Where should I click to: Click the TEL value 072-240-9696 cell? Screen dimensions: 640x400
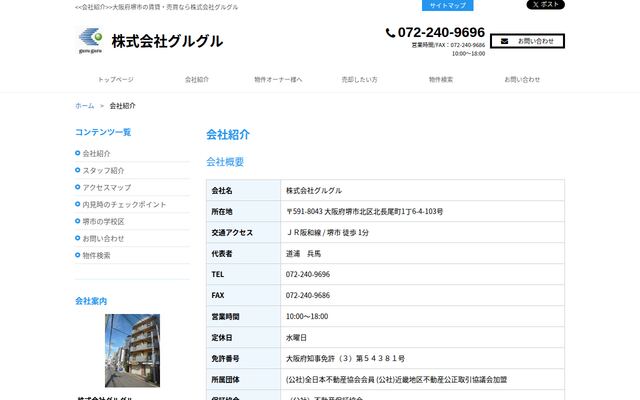(x=422, y=274)
